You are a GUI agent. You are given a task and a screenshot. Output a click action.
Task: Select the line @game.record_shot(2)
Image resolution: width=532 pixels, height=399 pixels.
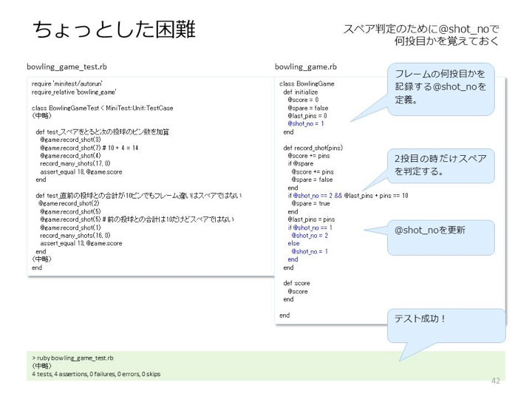click(x=69, y=204)
